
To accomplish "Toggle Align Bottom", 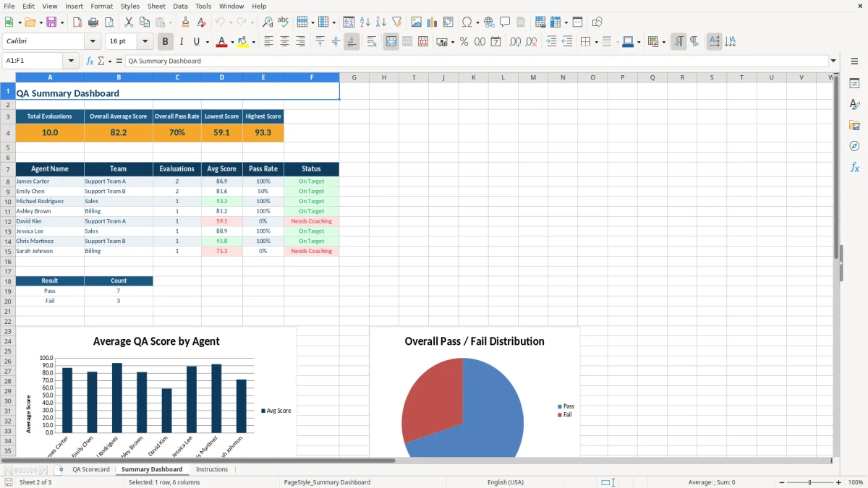I will (x=352, y=42).
